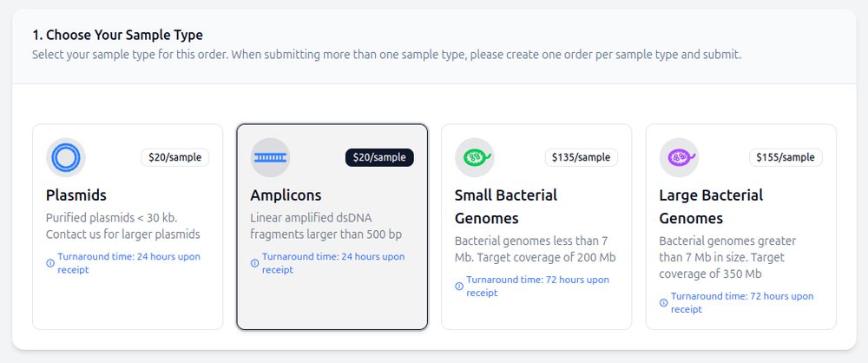Click the dark $20/sample badge on Amplicons
The height and width of the screenshot is (363, 868).
(380, 157)
